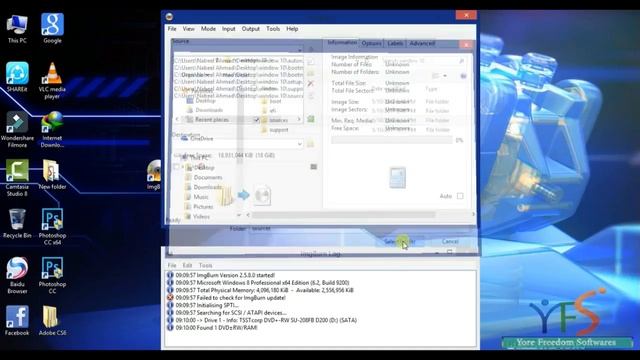Open the ImgBurn Tools menu
This screenshot has height=360, width=640.
coord(273,29)
